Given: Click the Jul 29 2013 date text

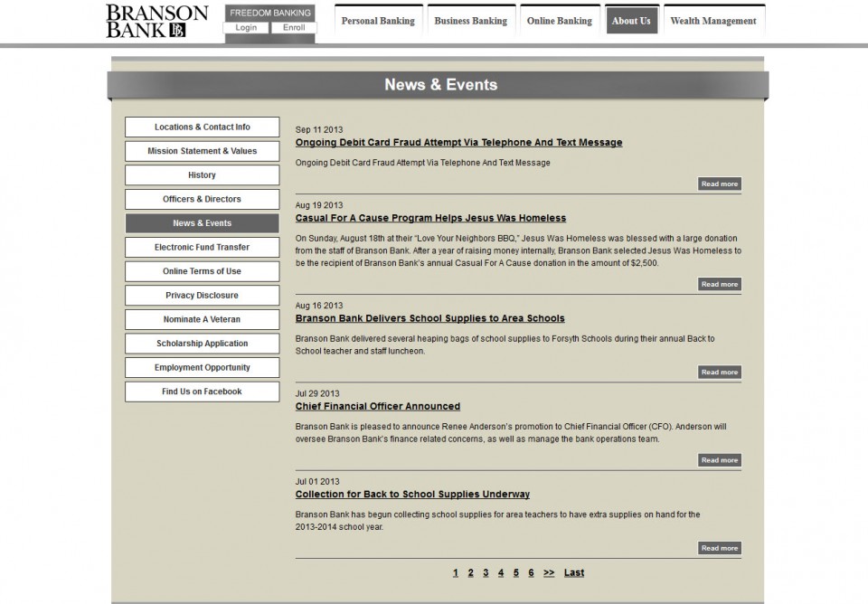Looking at the screenshot, I should tap(317, 393).
